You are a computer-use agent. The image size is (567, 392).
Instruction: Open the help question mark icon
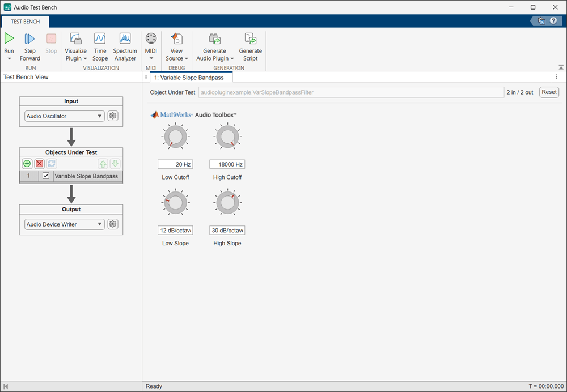click(553, 21)
